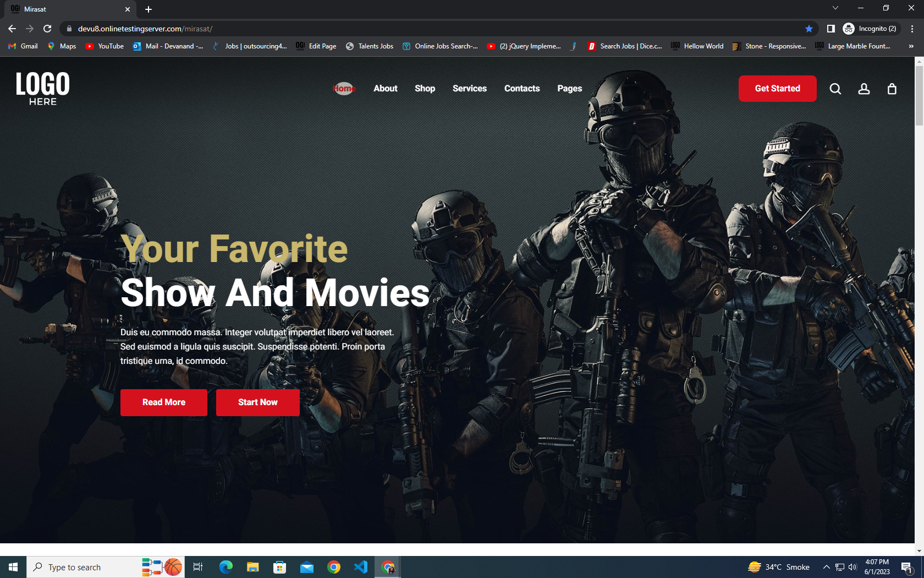Show hidden system tray icons arrow
This screenshot has height=578, width=924.
[826, 567]
